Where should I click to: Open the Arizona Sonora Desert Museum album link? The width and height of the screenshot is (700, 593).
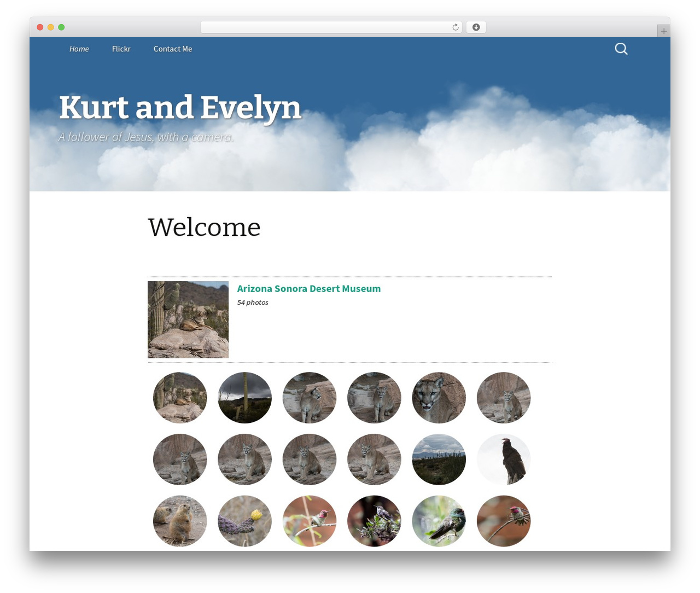(309, 289)
